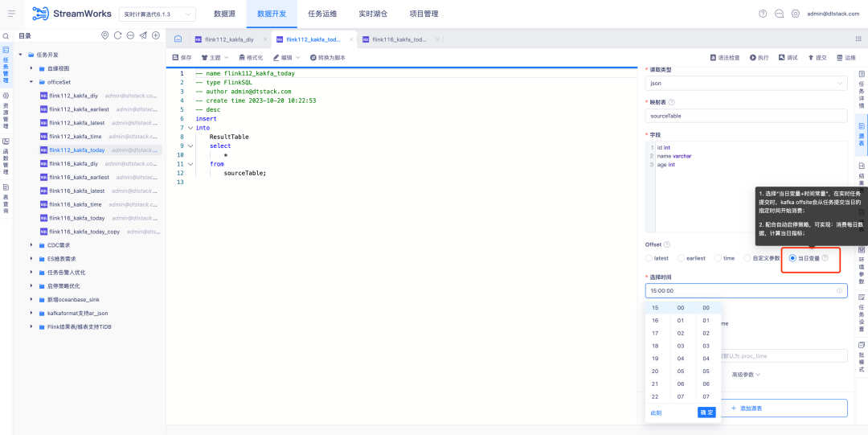Viewport: 868px width, 435px height.
Task: Click 此刻 now link in time picker
Action: click(656, 412)
